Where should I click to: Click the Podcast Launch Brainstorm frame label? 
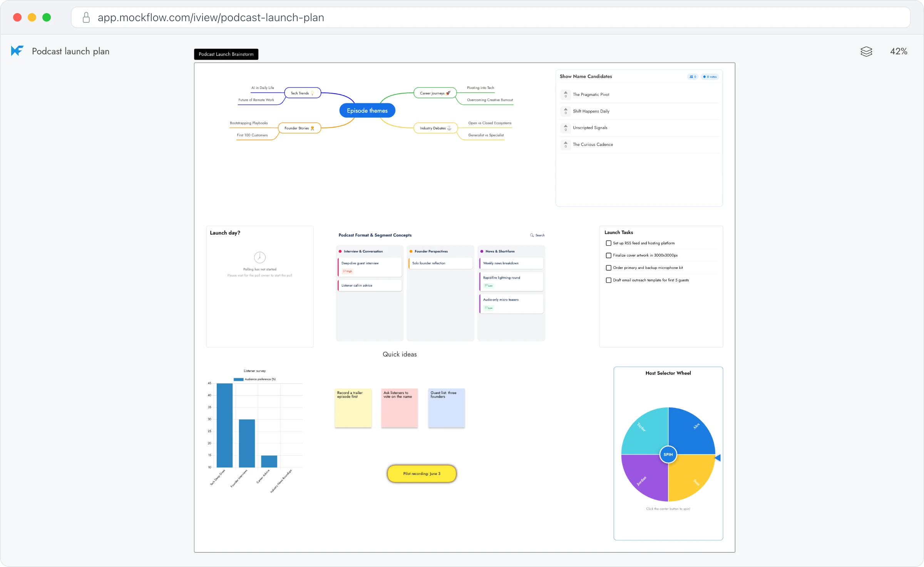tap(226, 54)
